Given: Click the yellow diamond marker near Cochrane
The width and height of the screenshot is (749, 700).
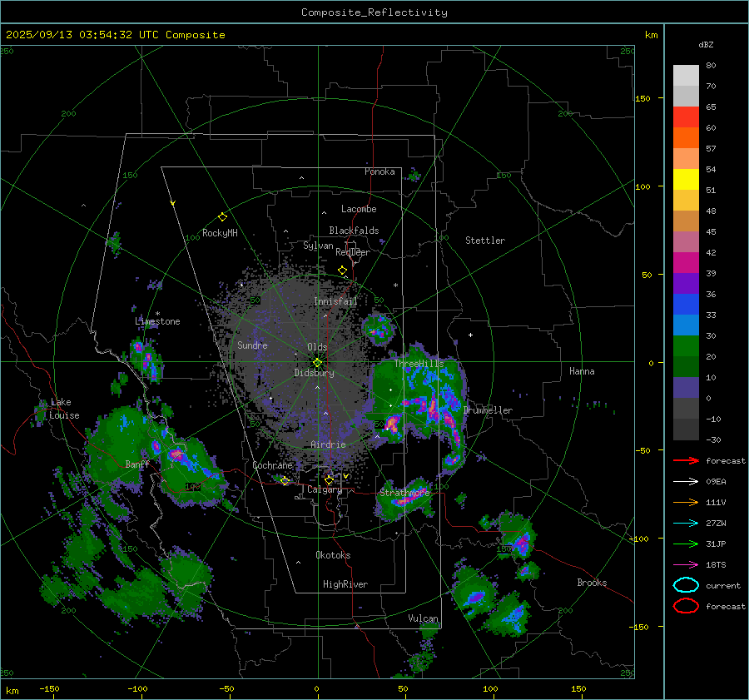Looking at the screenshot, I should pyautogui.click(x=285, y=481).
